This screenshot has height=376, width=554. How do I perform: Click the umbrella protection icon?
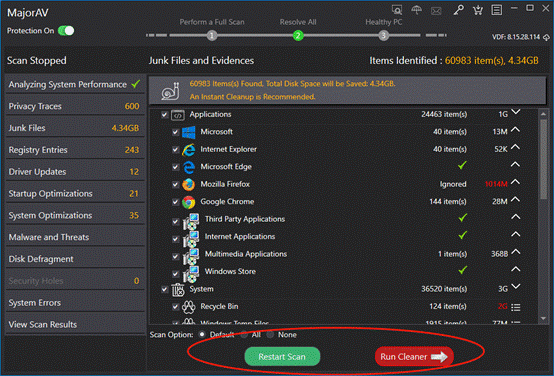point(417,10)
